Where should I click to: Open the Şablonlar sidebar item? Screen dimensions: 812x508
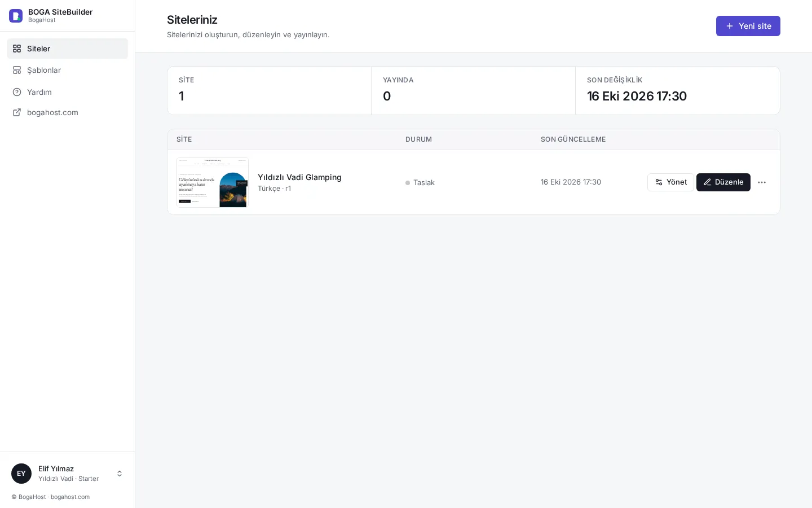67,70
